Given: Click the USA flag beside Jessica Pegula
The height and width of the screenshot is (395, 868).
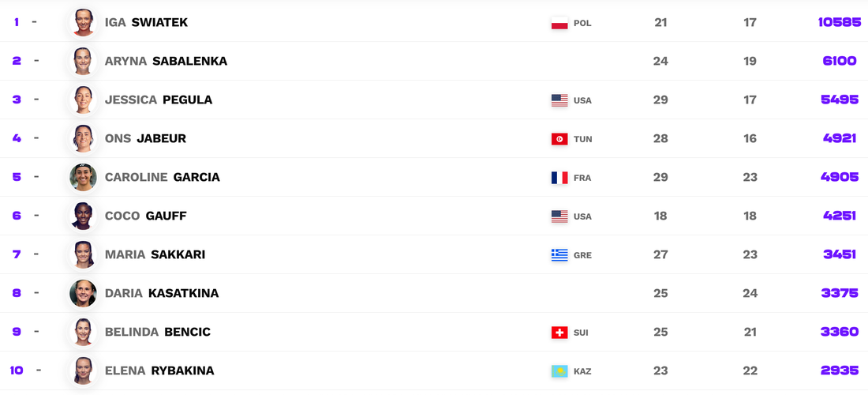Looking at the screenshot, I should (x=559, y=100).
